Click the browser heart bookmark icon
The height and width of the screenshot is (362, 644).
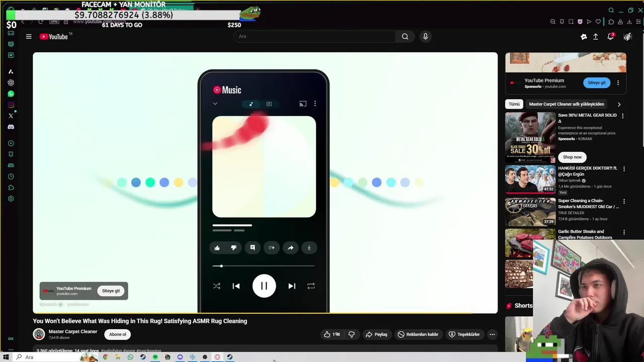[x=598, y=22]
